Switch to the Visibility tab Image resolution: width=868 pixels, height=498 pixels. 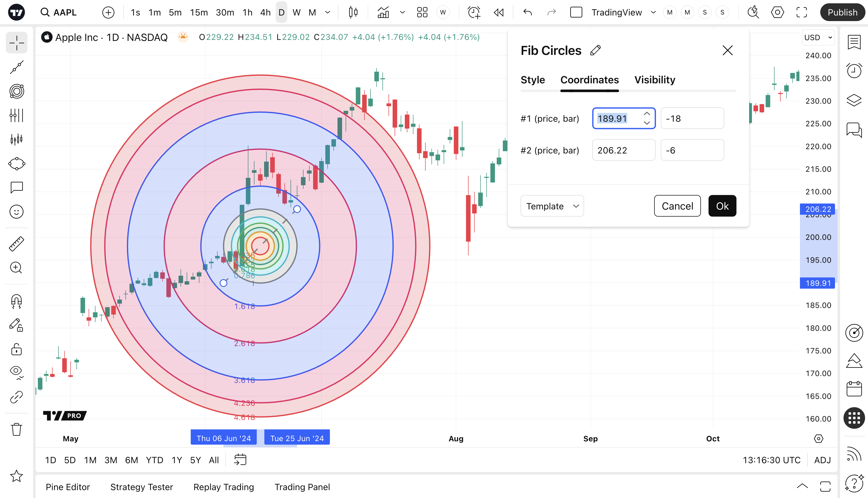(655, 80)
